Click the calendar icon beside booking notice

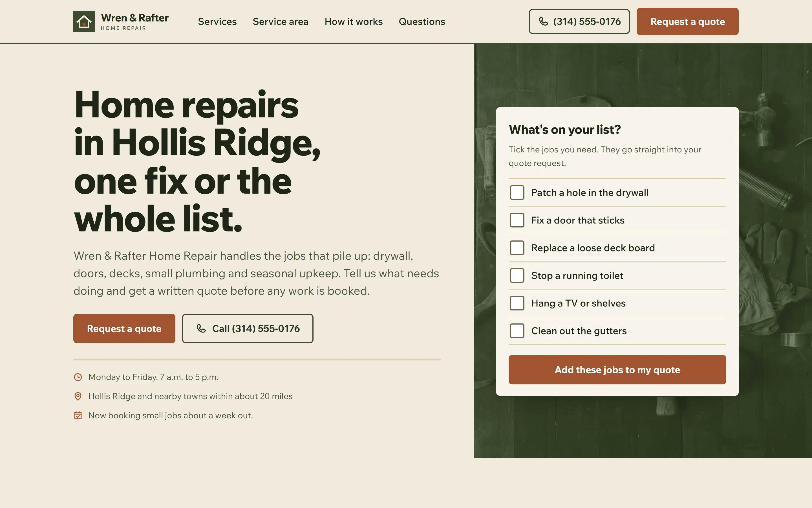78,415
